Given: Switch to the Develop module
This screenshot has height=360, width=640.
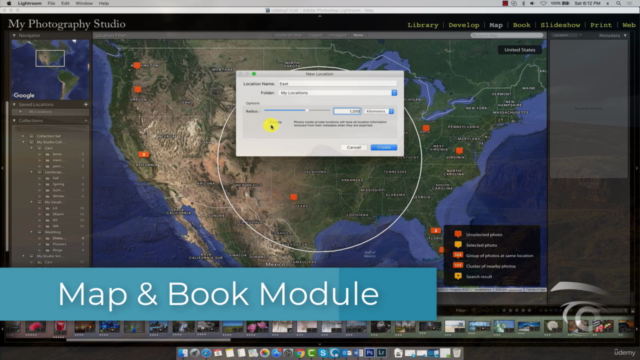Looking at the screenshot, I should pos(464,25).
